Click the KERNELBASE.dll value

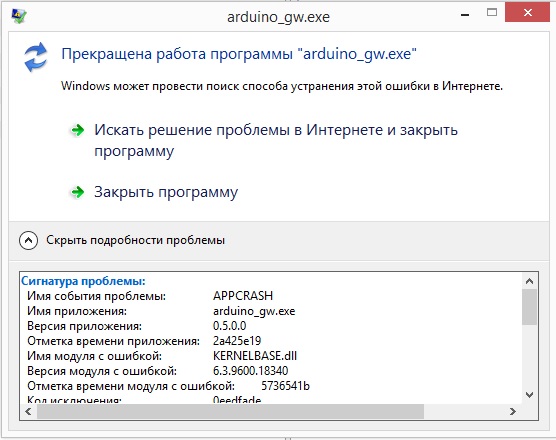255,356
